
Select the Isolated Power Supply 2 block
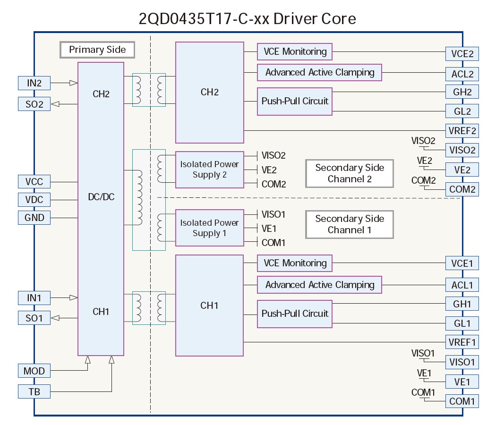coord(209,170)
